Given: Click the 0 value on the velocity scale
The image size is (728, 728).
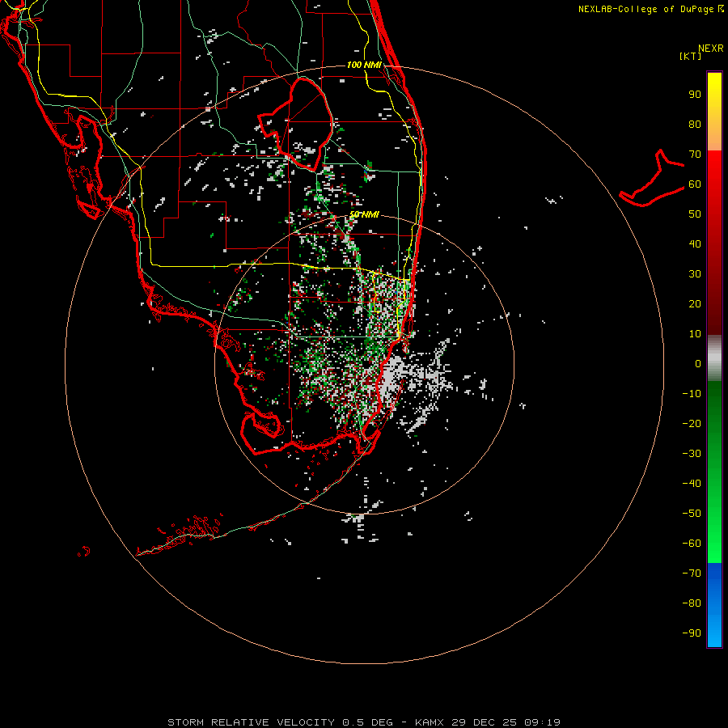Looking at the screenshot, I should pyautogui.click(x=698, y=363).
